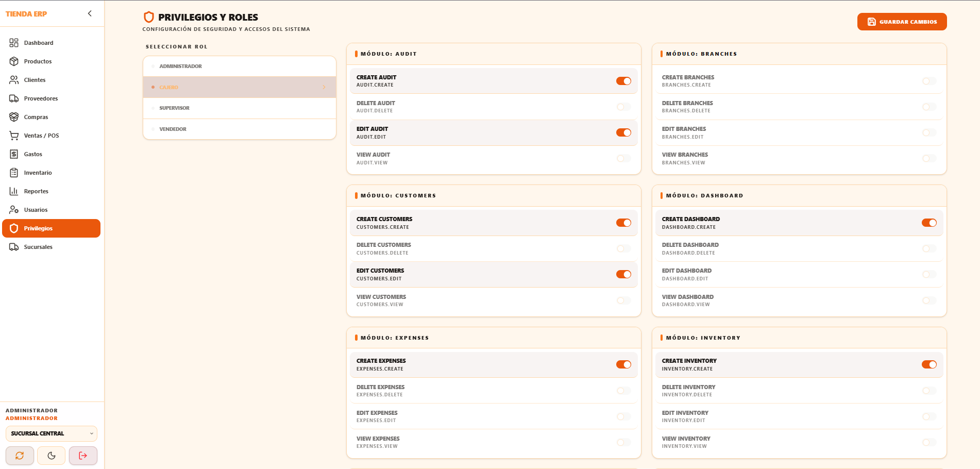Open Usuarios in the sidebar
This screenshot has height=469, width=980.
pyautogui.click(x=52, y=210)
